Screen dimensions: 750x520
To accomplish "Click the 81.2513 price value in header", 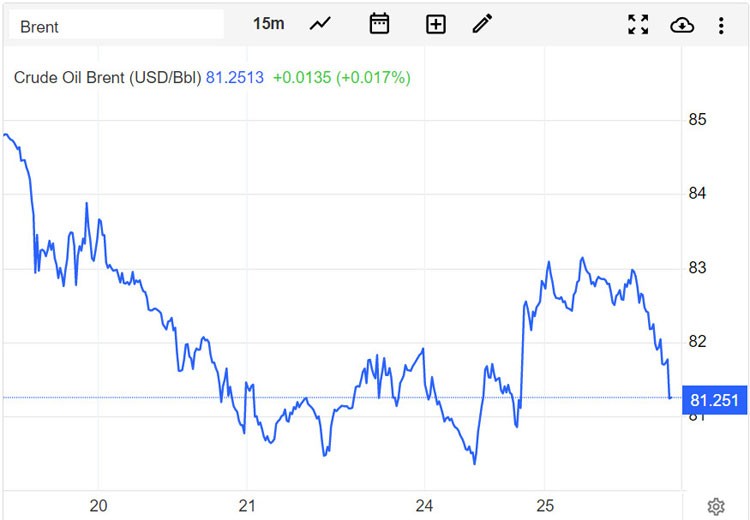I will tap(234, 77).
